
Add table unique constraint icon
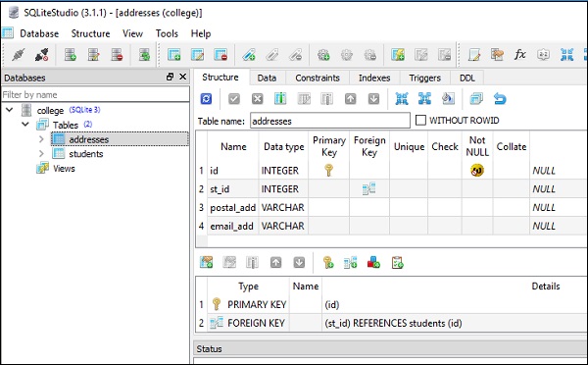(x=373, y=262)
